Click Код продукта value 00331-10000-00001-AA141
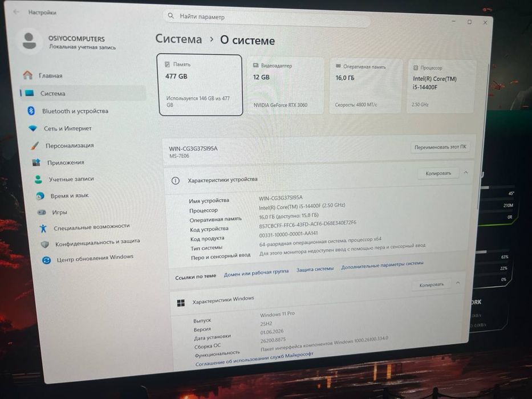This screenshot has height=399, width=532. [289, 234]
